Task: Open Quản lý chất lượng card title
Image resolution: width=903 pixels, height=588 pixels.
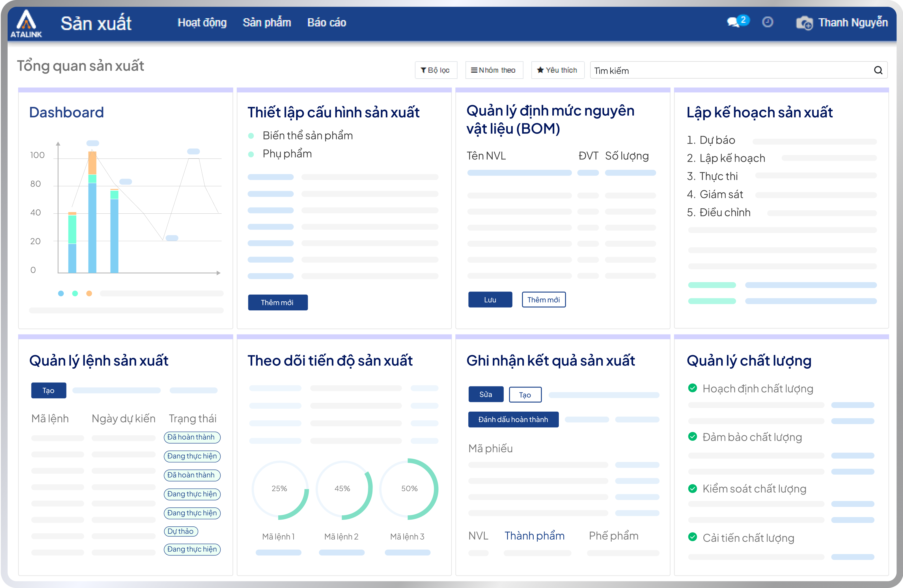Action: [749, 360]
